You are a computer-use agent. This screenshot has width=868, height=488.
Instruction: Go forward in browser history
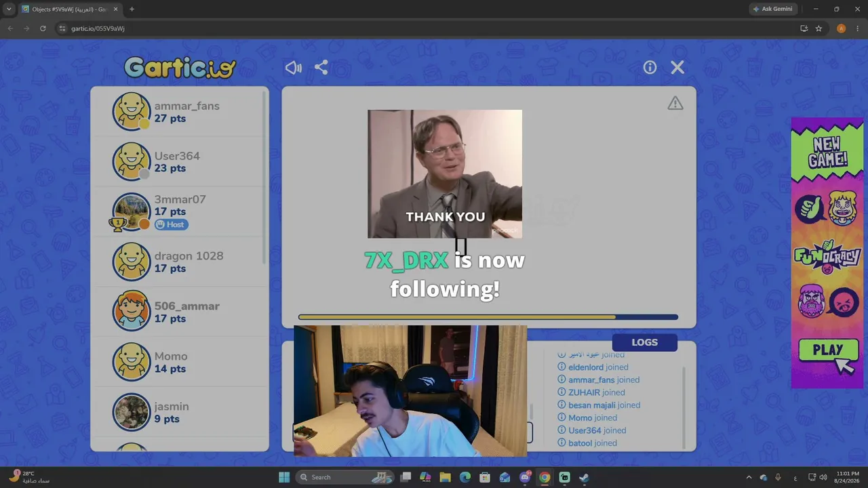click(x=26, y=28)
